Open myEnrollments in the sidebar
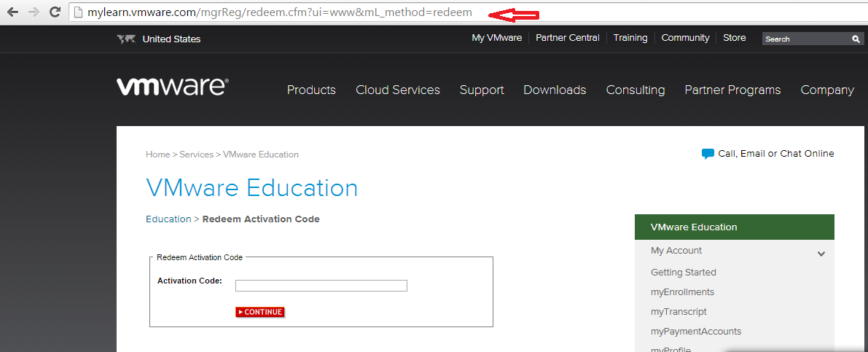This screenshot has height=352, width=868. coord(683,292)
